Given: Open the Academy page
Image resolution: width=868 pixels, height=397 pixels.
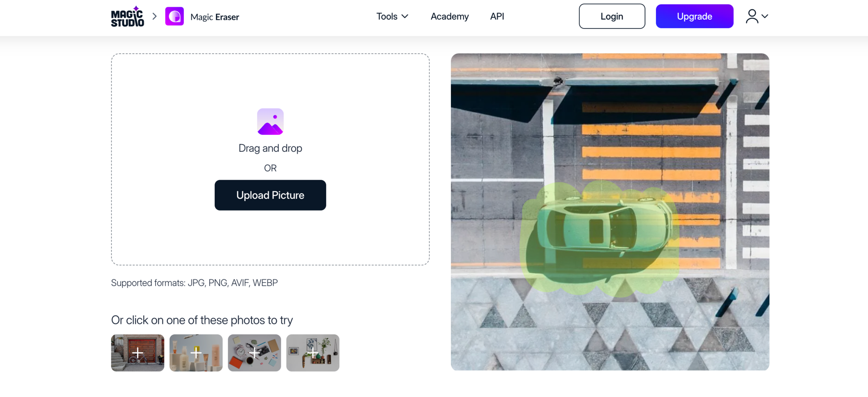Looking at the screenshot, I should [x=449, y=16].
